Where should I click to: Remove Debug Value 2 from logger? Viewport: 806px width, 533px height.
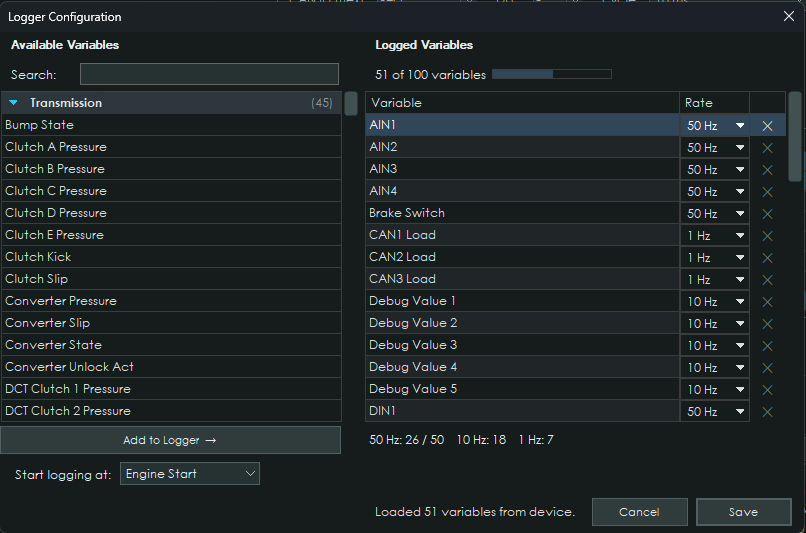point(767,323)
